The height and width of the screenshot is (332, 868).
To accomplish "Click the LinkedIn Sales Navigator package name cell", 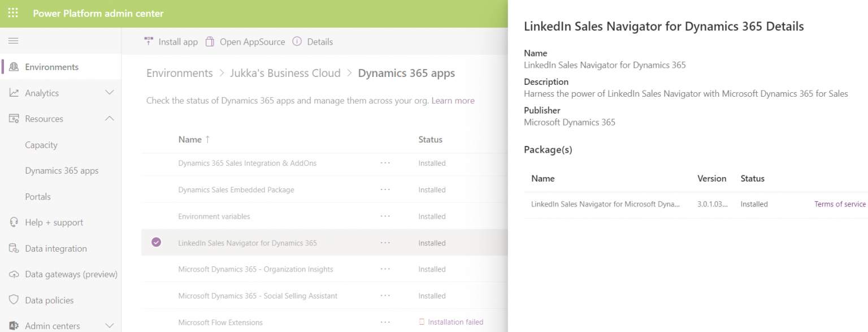I will [606, 204].
